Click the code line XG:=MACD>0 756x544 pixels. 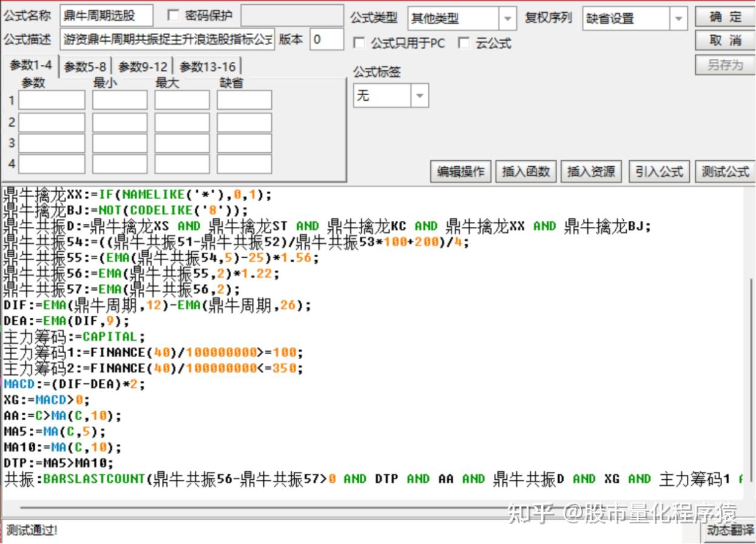tap(47, 400)
